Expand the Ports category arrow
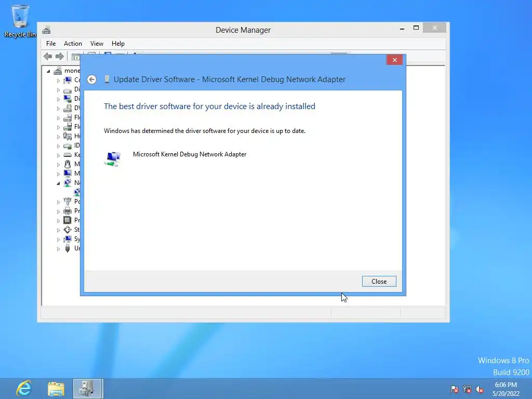This screenshot has height=399, width=532. [58, 202]
